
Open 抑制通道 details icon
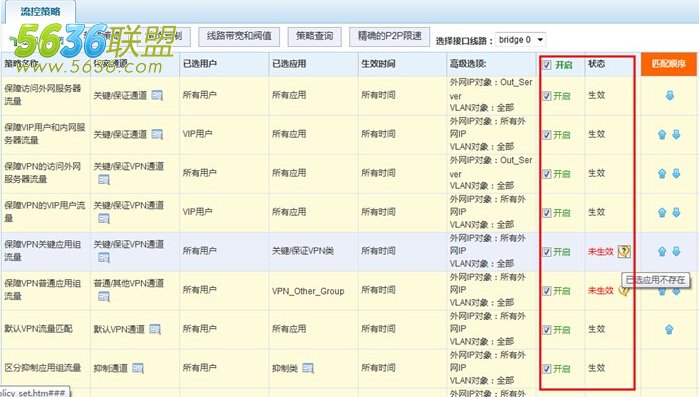pyautogui.click(x=138, y=368)
